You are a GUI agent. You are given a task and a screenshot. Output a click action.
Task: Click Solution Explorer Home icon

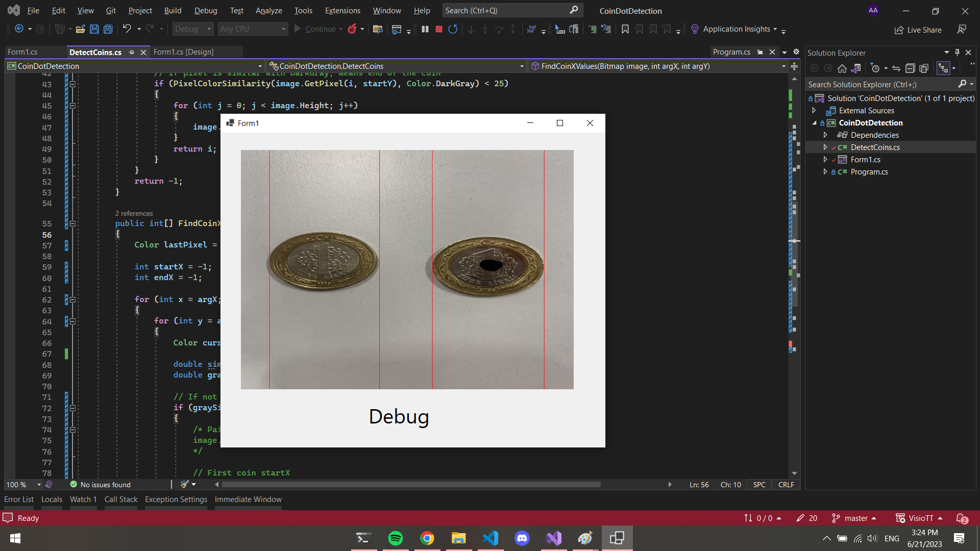[842, 68]
